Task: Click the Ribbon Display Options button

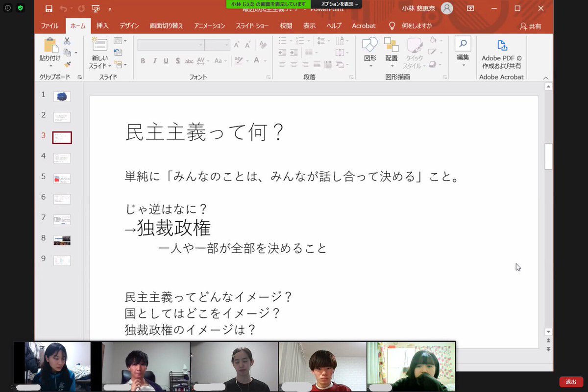Action: coord(470,8)
